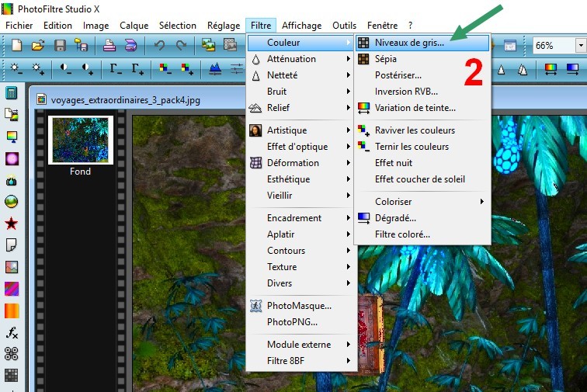Select Ternir les couleurs entry
The height and width of the screenshot is (392, 587).
pyautogui.click(x=422, y=147)
